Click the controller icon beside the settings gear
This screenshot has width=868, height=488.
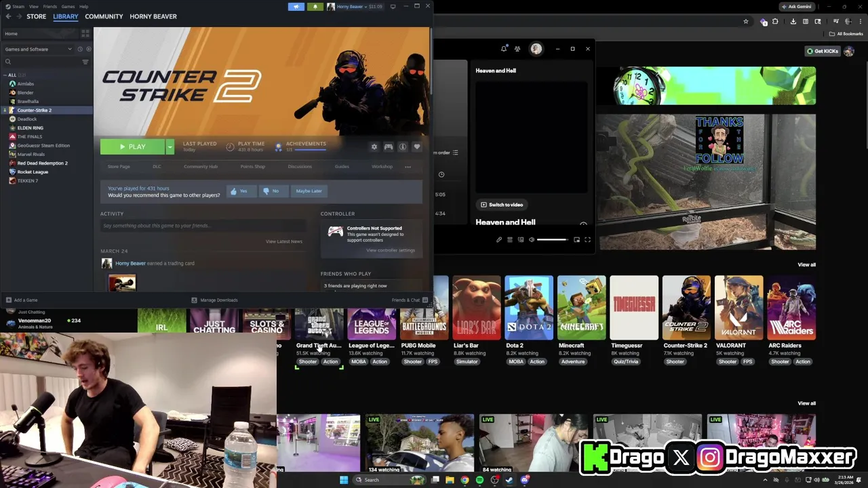[x=389, y=147]
